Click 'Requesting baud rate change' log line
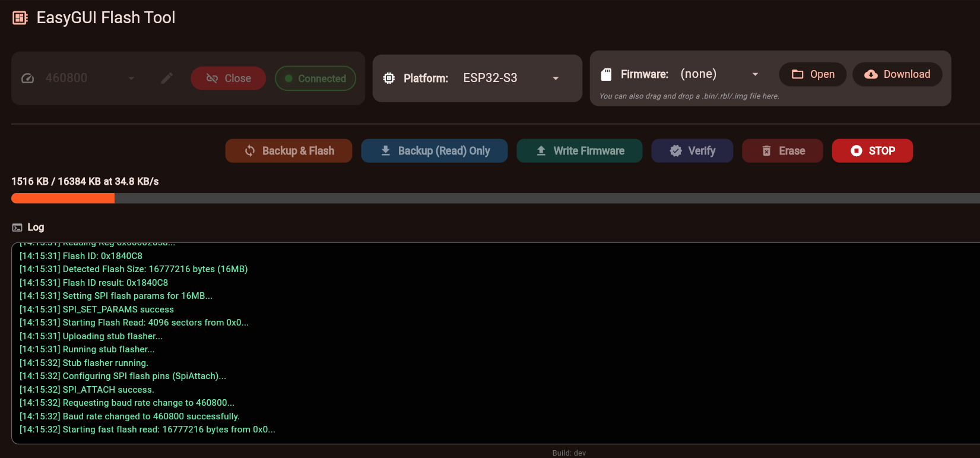The height and width of the screenshot is (458, 980). click(x=127, y=403)
